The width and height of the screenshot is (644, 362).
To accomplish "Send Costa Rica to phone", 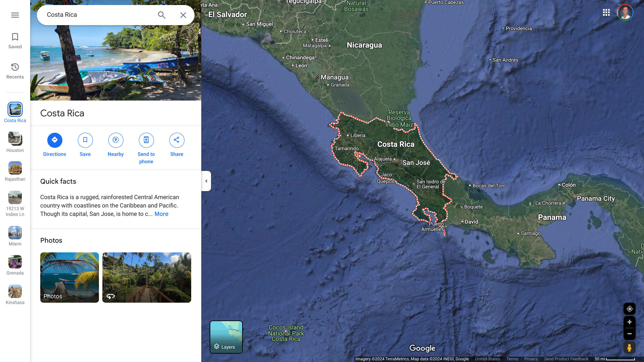I will 146,140.
